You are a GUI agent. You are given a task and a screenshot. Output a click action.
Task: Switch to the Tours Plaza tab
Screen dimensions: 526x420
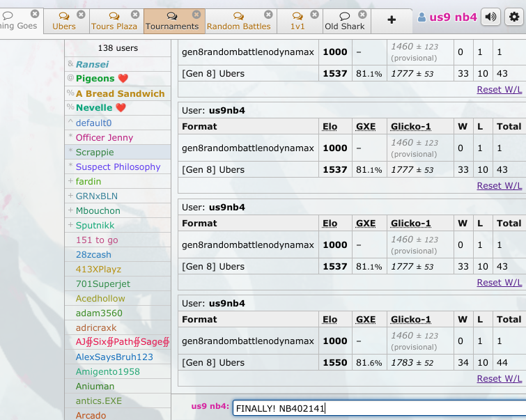114,22
